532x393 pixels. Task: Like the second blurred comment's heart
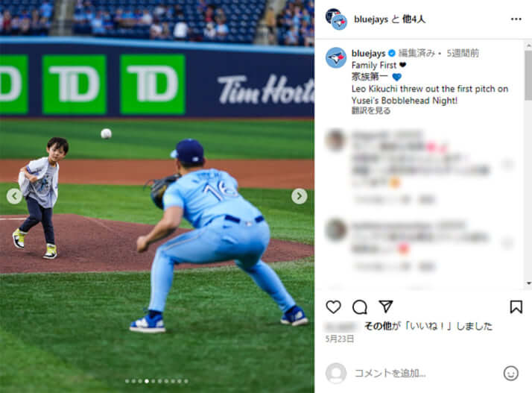[507, 243]
